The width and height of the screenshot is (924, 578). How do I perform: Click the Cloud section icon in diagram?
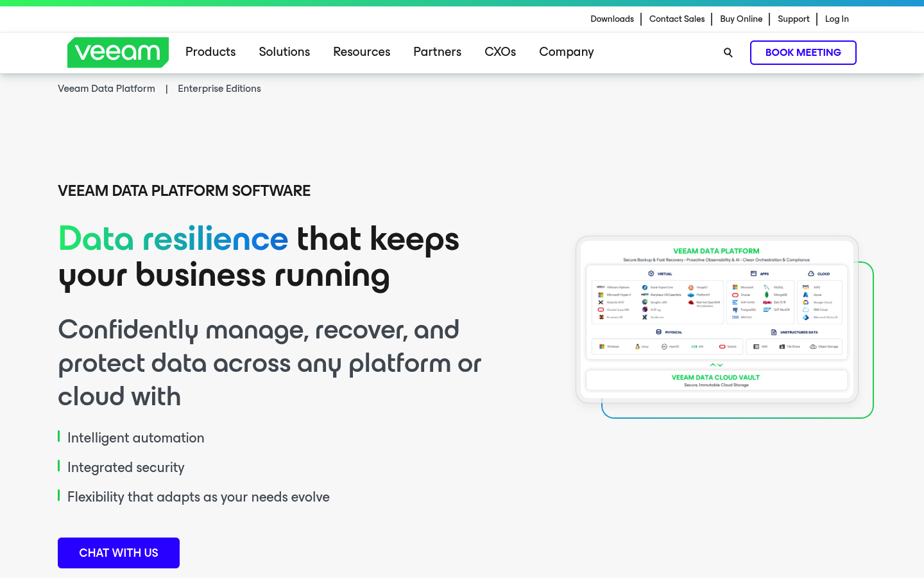coord(811,274)
